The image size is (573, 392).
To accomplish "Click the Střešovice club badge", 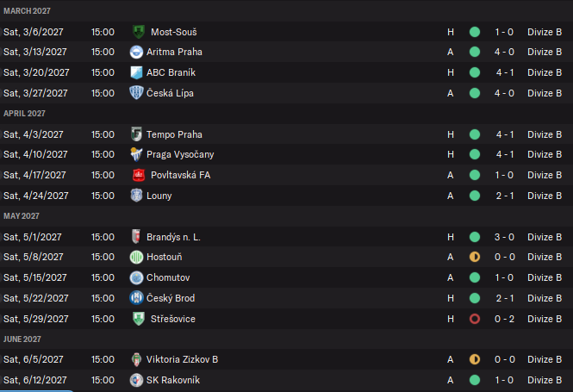I will (x=138, y=319).
